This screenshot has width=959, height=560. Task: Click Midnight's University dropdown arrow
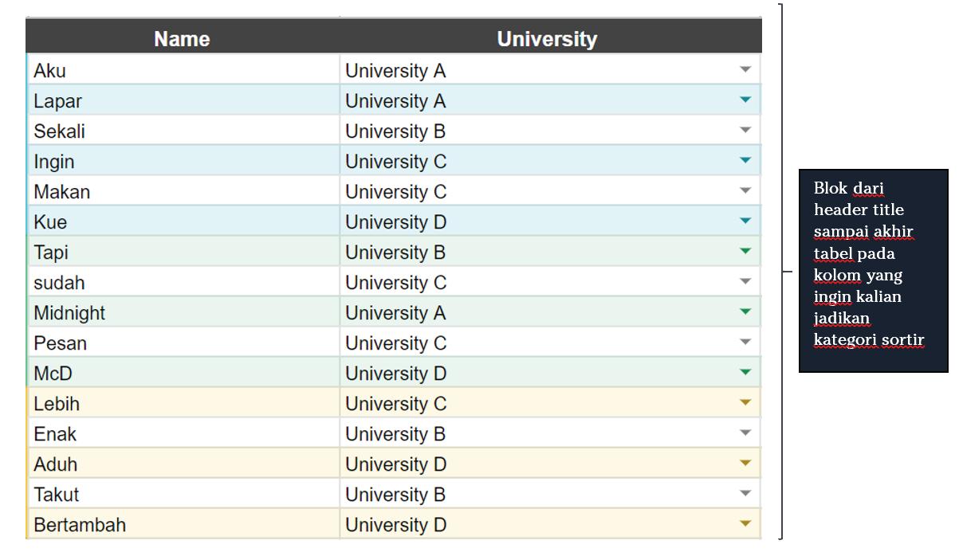(x=745, y=312)
